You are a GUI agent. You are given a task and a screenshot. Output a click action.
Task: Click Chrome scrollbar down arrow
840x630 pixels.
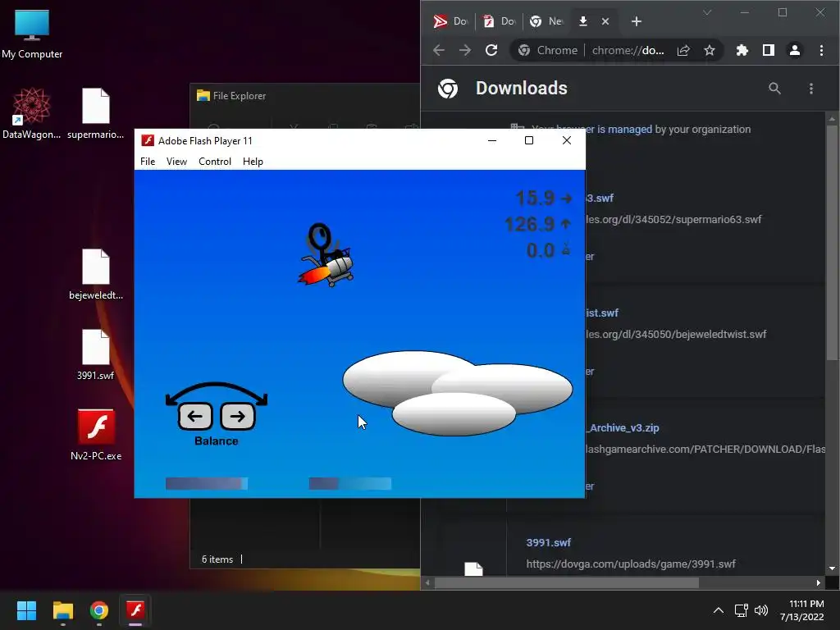832,568
